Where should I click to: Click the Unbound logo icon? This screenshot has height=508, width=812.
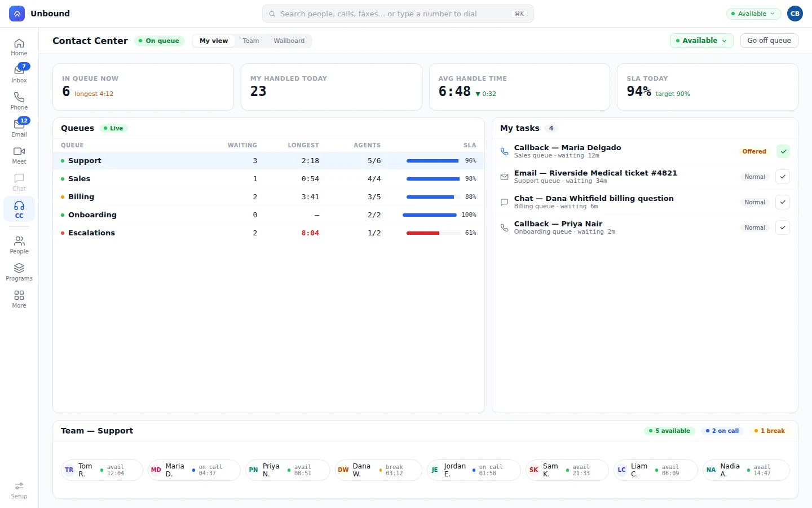click(x=17, y=14)
